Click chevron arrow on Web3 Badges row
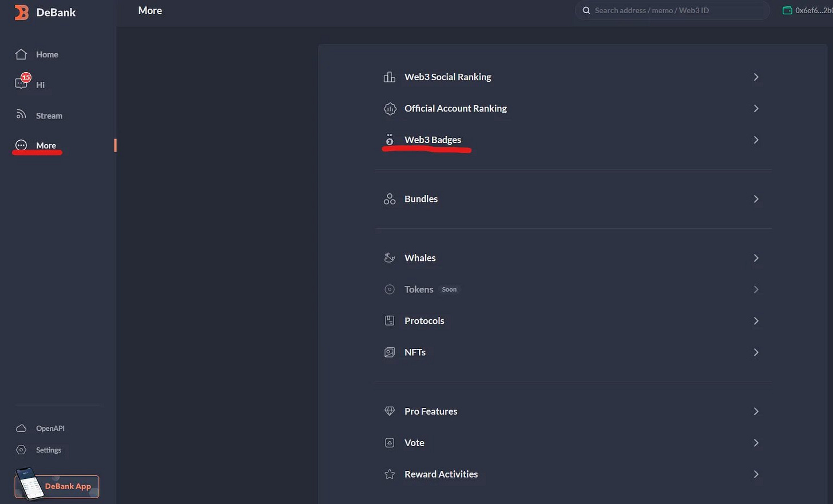 coord(756,140)
